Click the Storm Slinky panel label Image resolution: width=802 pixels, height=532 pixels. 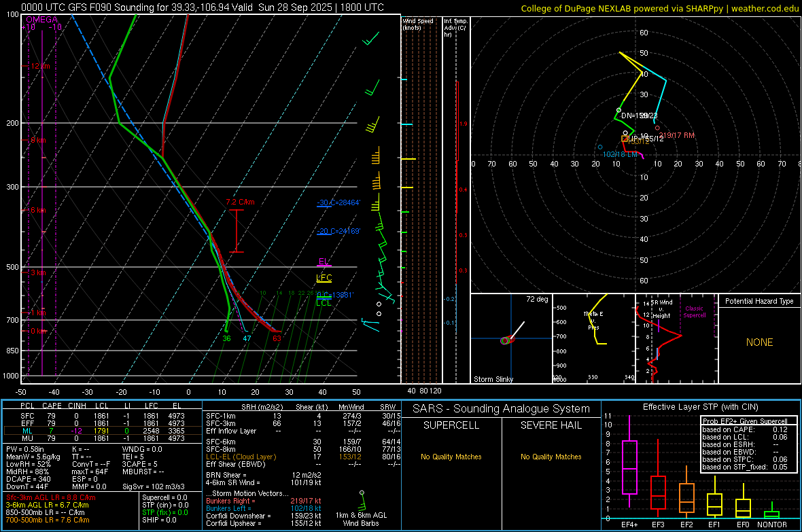coord(493,379)
